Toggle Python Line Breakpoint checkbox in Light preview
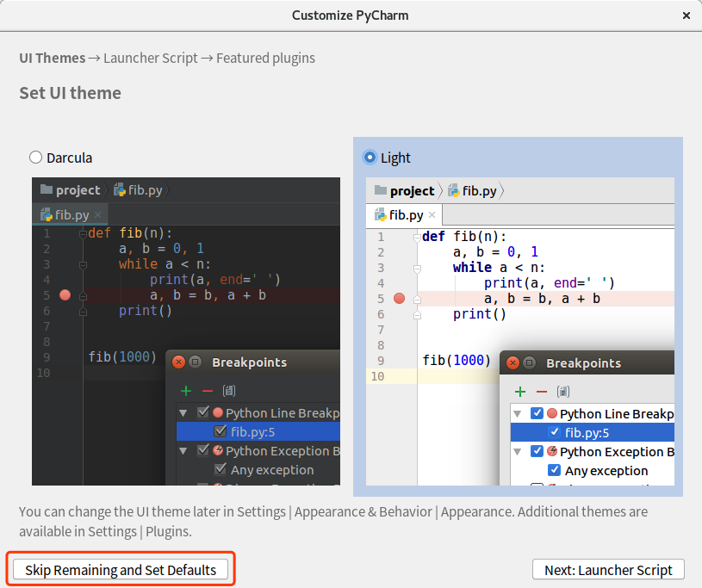Viewport: 702px width, 588px height. point(537,413)
